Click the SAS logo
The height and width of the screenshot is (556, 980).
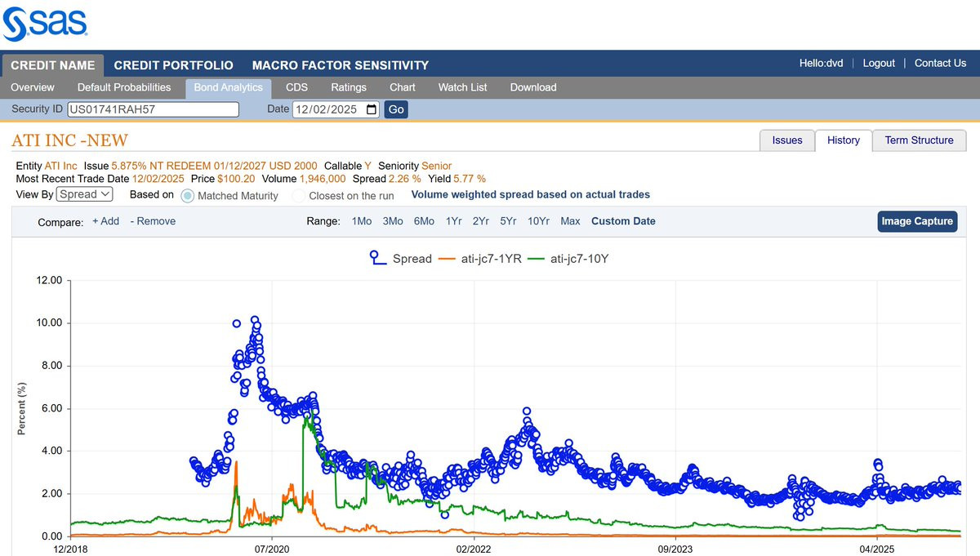pyautogui.click(x=45, y=23)
